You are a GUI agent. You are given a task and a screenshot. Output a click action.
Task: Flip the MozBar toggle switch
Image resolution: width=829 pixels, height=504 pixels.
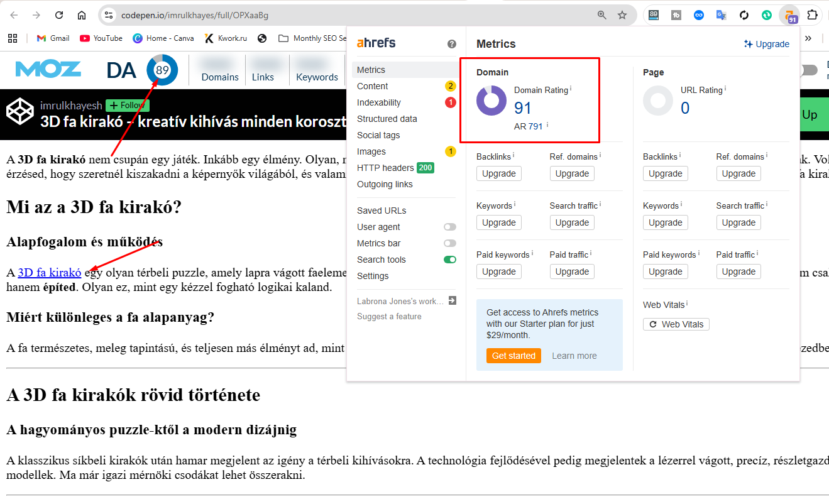tap(809, 70)
